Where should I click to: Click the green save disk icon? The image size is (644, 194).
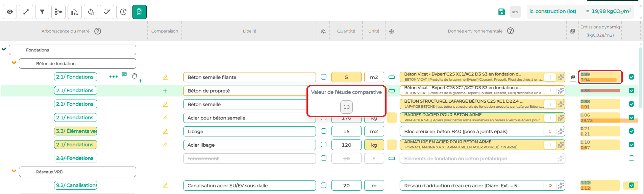(x=502, y=12)
